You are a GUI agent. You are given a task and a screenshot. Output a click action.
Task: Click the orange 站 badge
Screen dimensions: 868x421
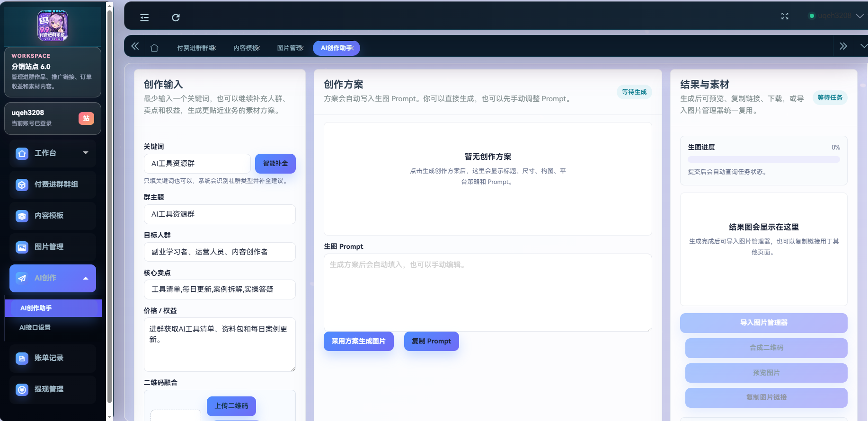(86, 118)
